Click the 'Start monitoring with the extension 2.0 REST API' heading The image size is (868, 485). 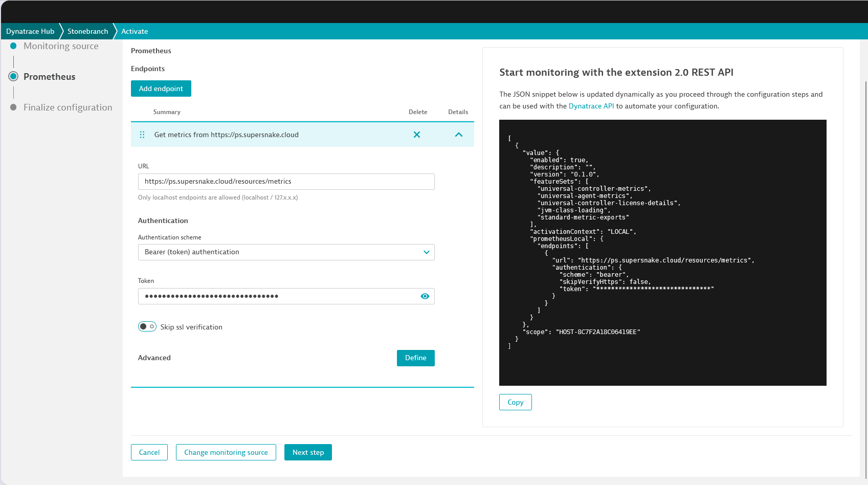pyautogui.click(x=616, y=72)
